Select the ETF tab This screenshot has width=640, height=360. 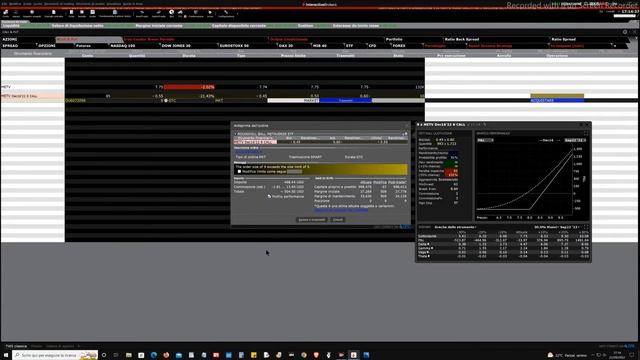349,46
